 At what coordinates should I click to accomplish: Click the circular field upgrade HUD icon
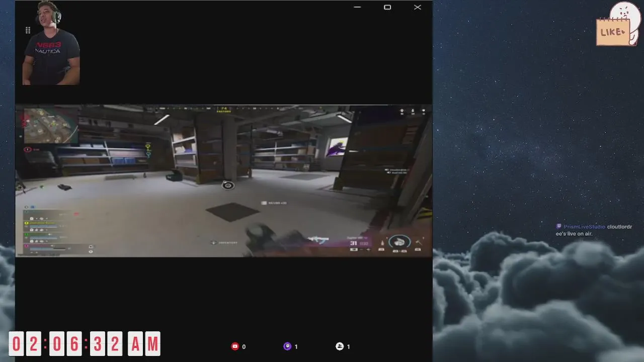(399, 242)
